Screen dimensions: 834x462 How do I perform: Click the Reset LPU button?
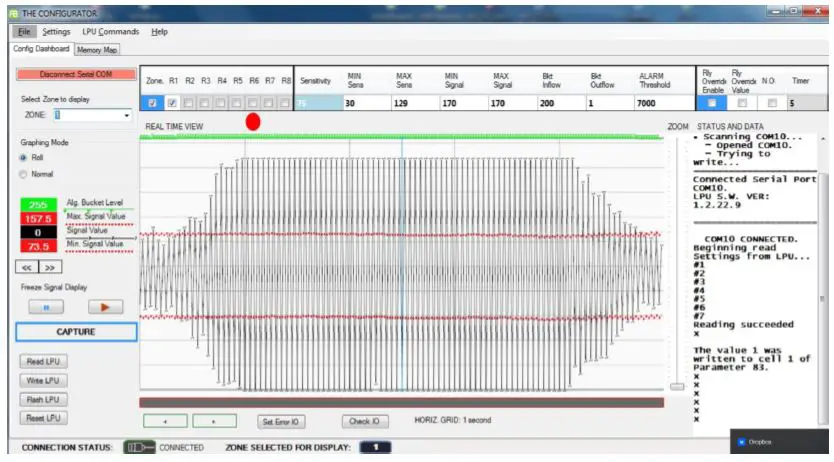(44, 418)
